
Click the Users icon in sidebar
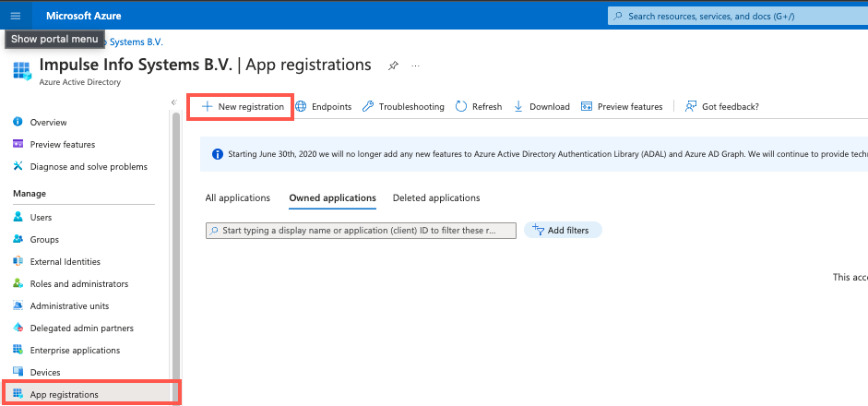[18, 217]
